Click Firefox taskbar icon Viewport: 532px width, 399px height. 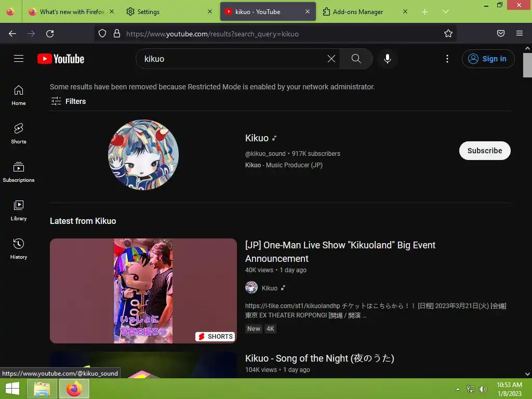click(x=74, y=389)
